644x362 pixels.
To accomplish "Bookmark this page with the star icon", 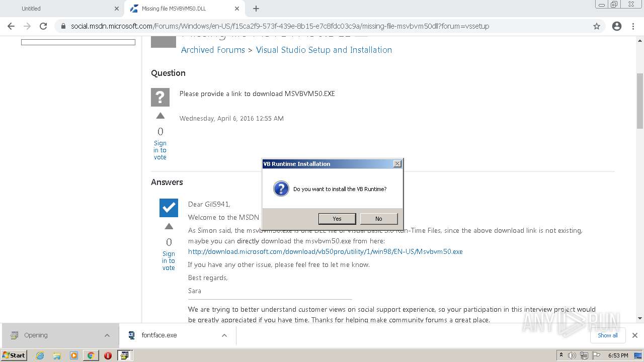I will pos(597,26).
